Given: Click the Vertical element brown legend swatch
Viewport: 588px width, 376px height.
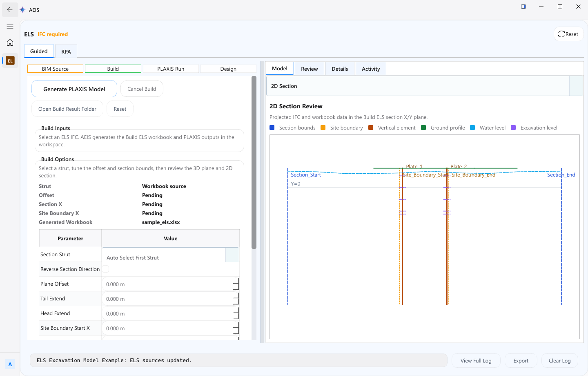Looking at the screenshot, I should pyautogui.click(x=371, y=128).
